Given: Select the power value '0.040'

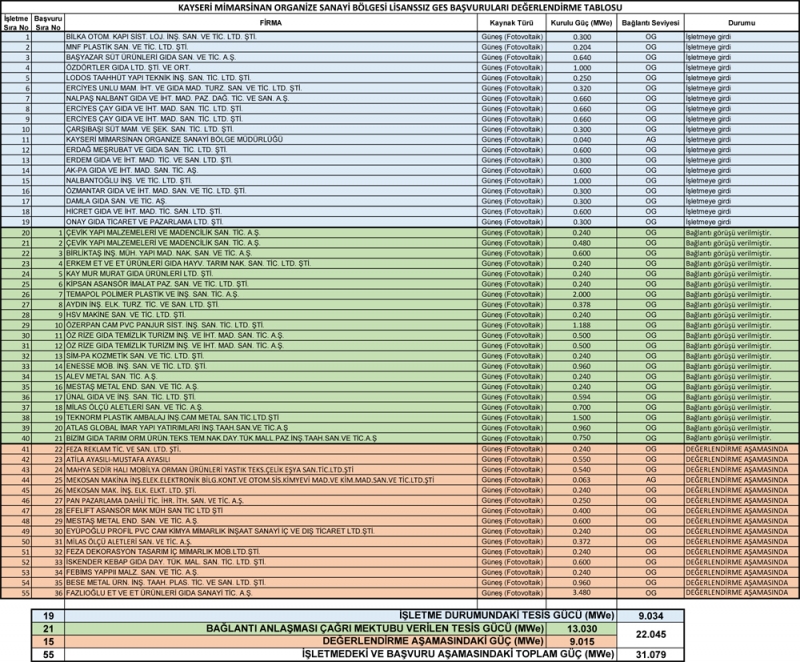Looking at the screenshot, I should point(582,140).
